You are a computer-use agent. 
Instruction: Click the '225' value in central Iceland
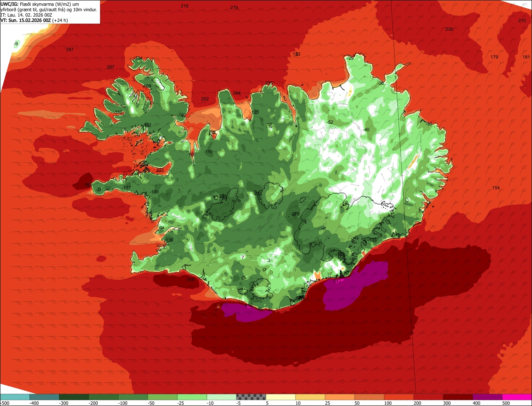point(223,196)
